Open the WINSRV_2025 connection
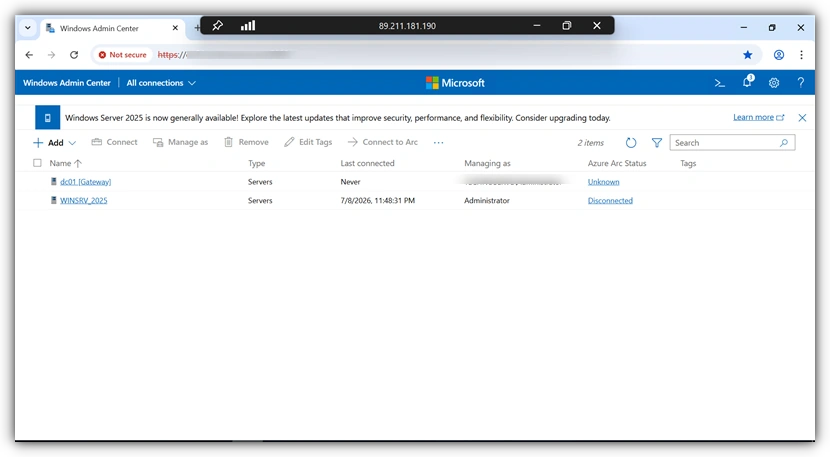Image resolution: width=830 pixels, height=457 pixels. (84, 200)
